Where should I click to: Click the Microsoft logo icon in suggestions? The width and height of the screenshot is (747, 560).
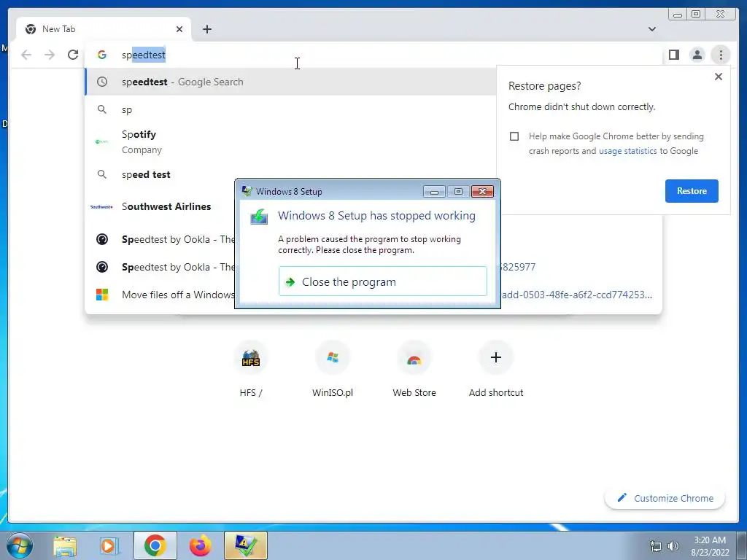click(x=102, y=295)
